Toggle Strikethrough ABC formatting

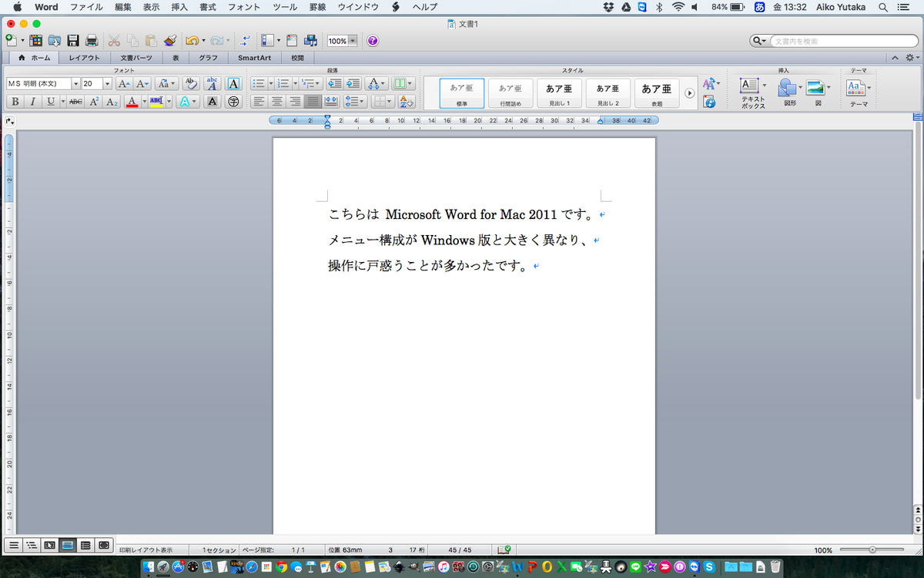point(75,101)
